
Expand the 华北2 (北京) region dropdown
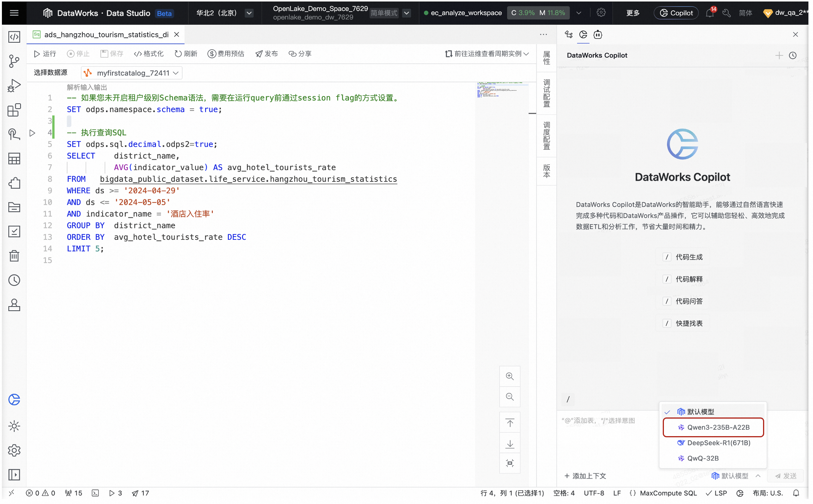[x=249, y=13]
